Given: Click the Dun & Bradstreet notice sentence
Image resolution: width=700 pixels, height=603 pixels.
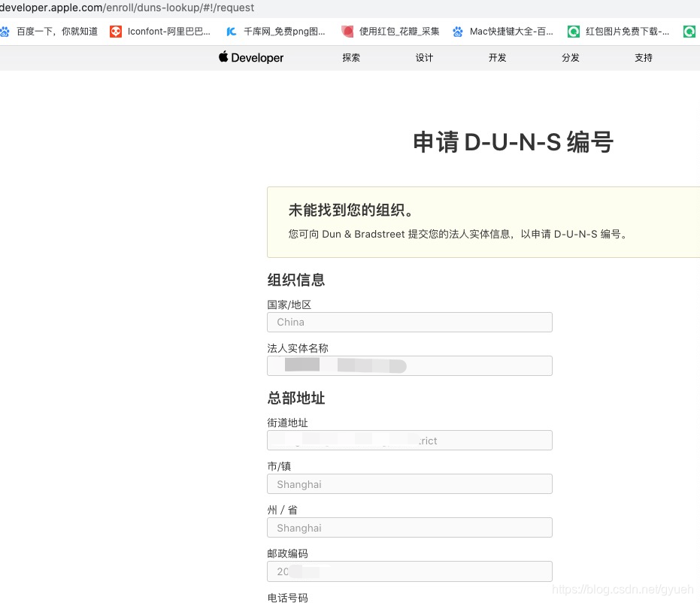Looking at the screenshot, I should click(x=458, y=234).
